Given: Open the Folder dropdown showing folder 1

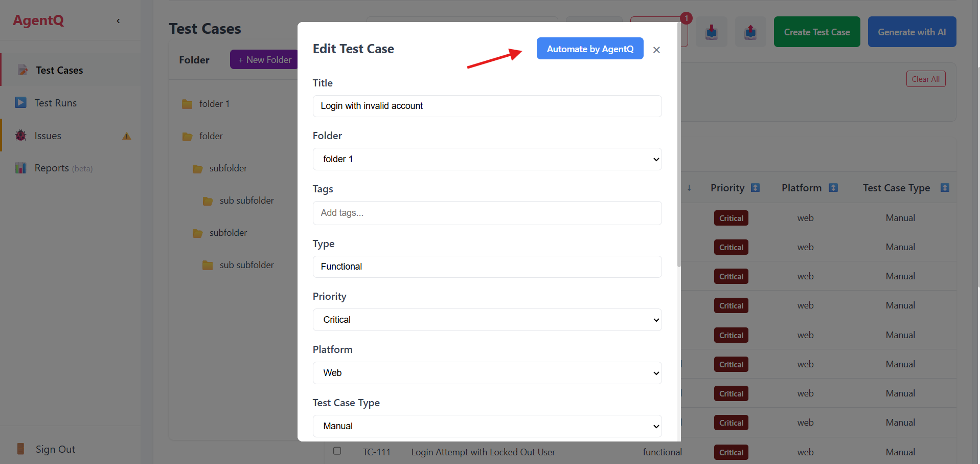Looking at the screenshot, I should [486, 159].
